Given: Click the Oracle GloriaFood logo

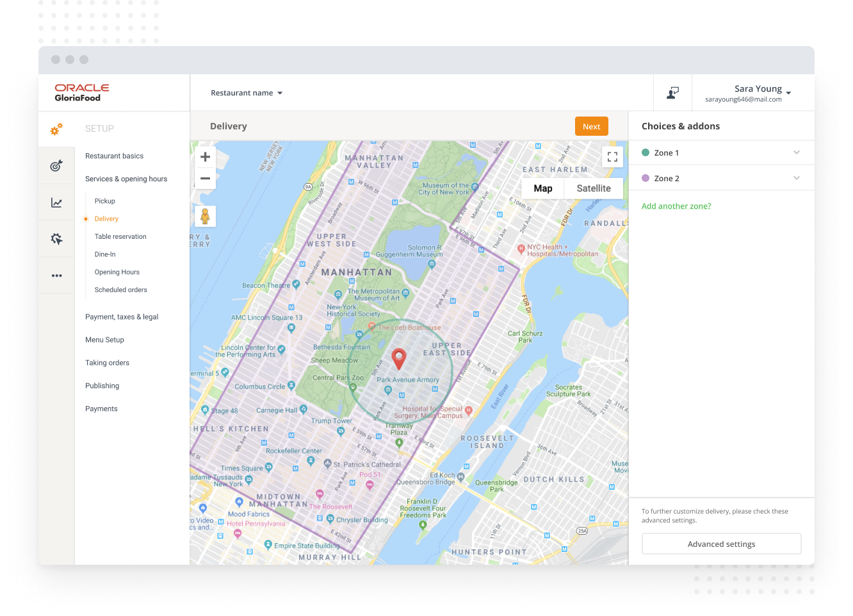Looking at the screenshot, I should pyautogui.click(x=82, y=93).
